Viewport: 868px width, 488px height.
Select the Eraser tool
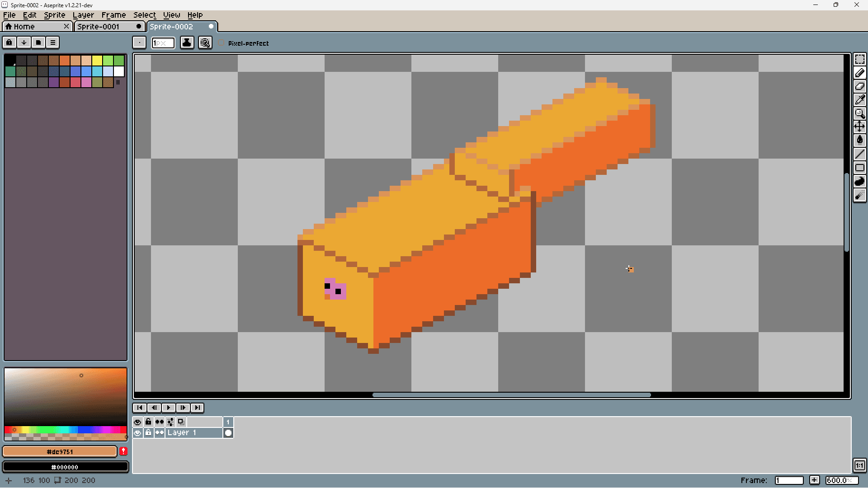(x=859, y=86)
